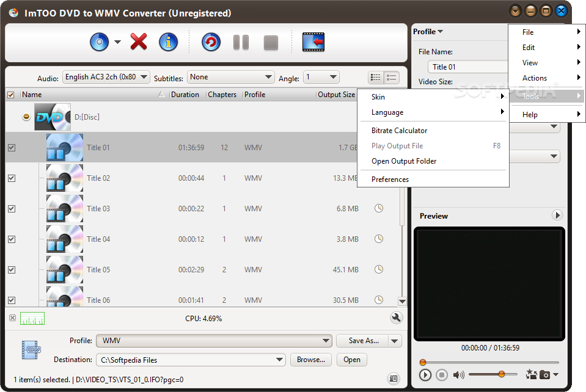
Task: Click the Preview panel expand arrow button
Action: [x=557, y=215]
